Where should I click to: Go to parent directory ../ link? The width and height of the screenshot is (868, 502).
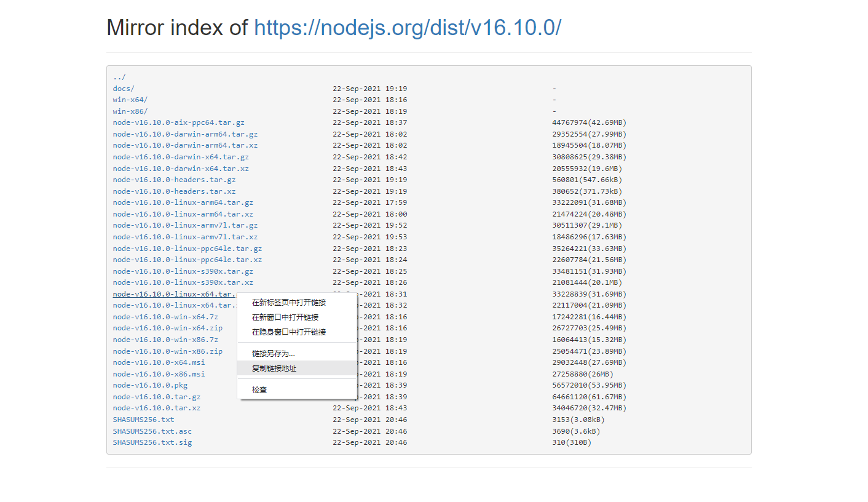pyautogui.click(x=119, y=77)
